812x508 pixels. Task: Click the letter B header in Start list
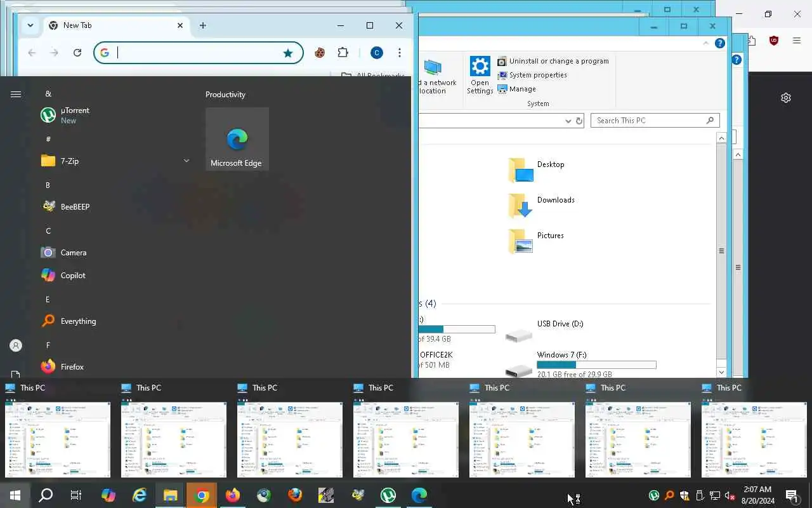click(x=48, y=185)
